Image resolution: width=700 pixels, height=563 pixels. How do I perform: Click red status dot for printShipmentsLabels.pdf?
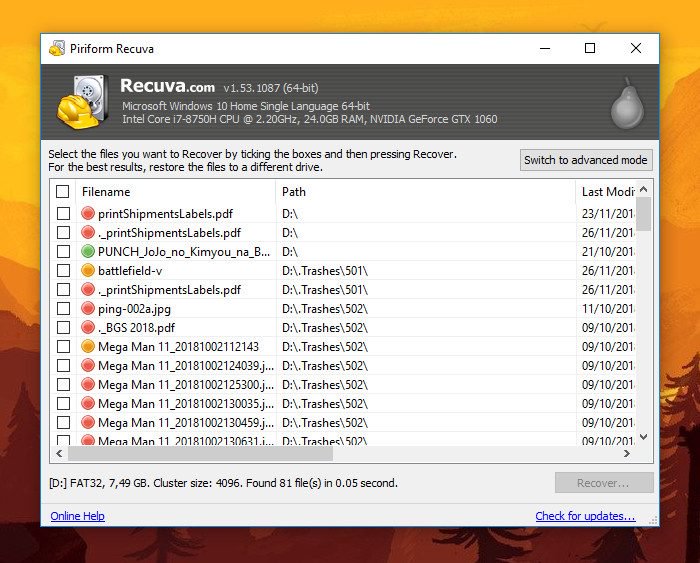tap(88, 213)
